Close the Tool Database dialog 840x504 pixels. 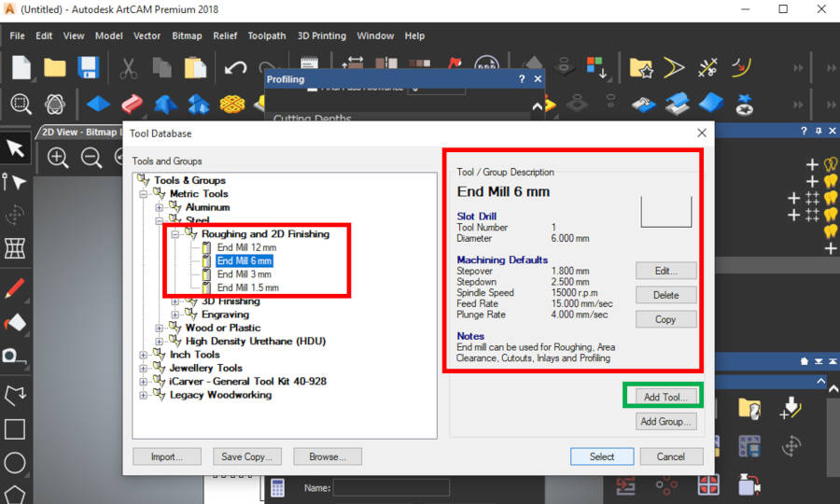point(702,133)
